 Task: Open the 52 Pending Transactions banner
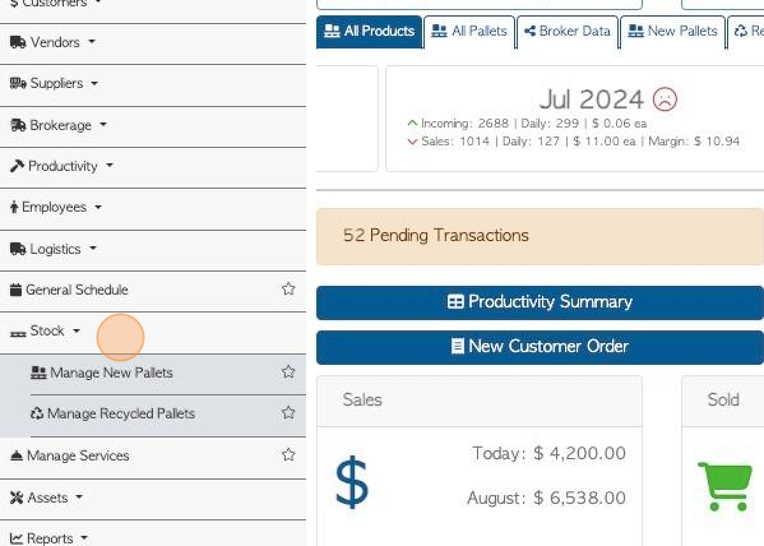click(x=540, y=236)
